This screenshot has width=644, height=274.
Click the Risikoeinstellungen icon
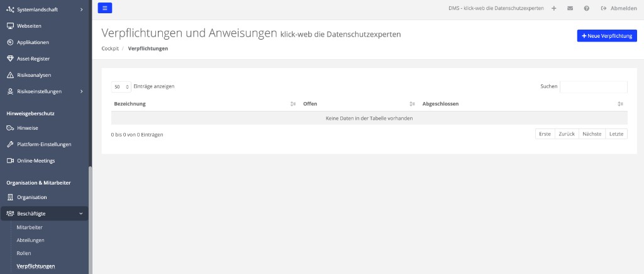[x=10, y=91]
